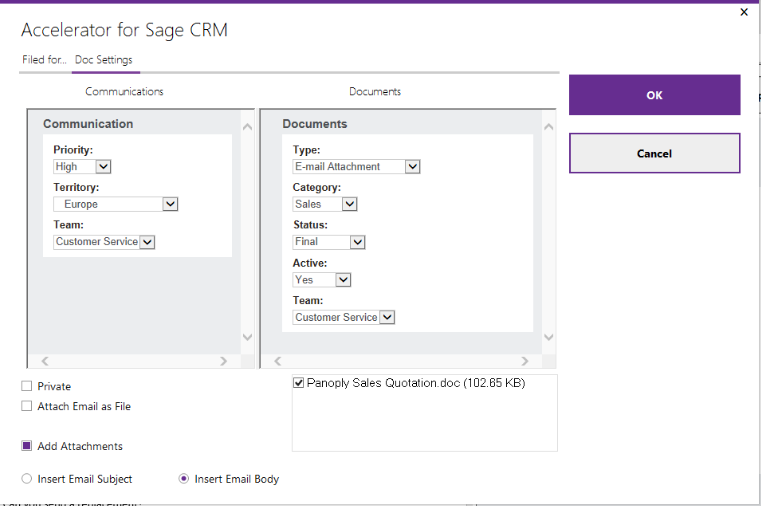Open the Active dropdown showing Yes
The width and height of the screenshot is (761, 506).
[321, 279]
